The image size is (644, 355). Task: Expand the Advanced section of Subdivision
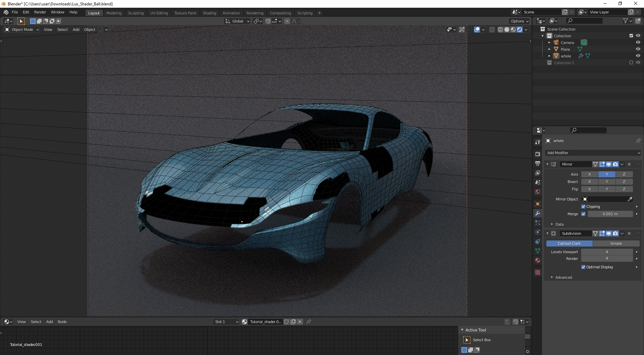point(563,277)
